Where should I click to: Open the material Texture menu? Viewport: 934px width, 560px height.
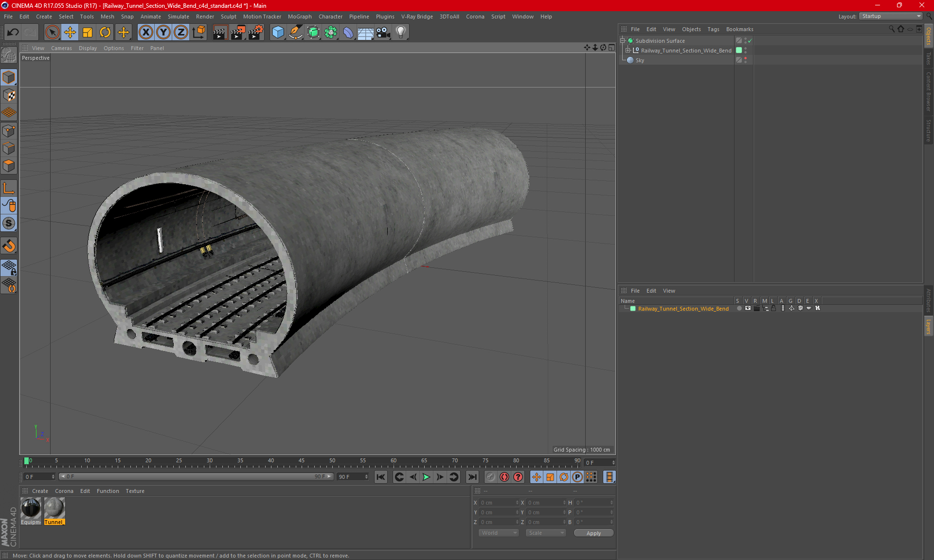pyautogui.click(x=135, y=491)
